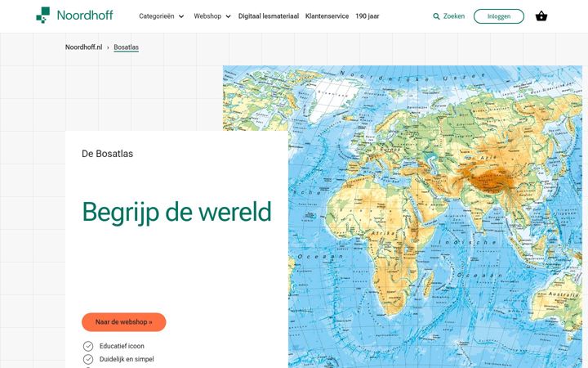The height and width of the screenshot is (368, 588).
Task: Click the Educatief icoon text
Action: (x=122, y=346)
